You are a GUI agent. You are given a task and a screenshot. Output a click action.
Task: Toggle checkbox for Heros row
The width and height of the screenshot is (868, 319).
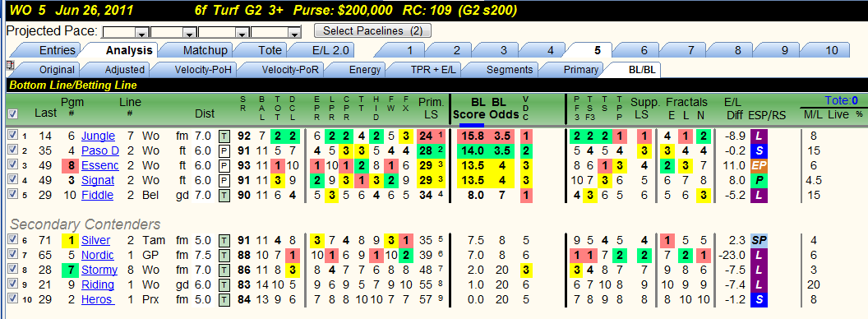coord(12,299)
